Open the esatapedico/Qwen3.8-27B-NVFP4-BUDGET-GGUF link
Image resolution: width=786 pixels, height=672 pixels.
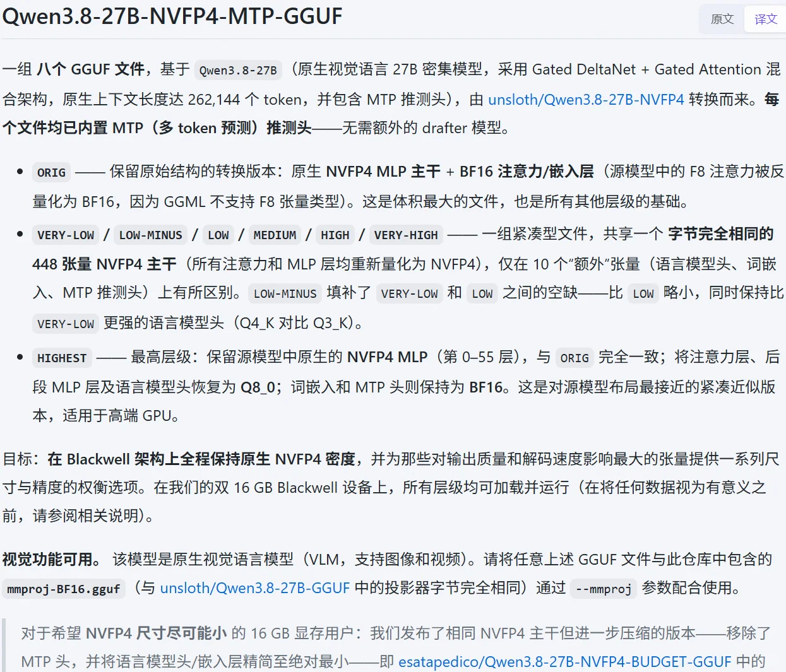(x=564, y=661)
